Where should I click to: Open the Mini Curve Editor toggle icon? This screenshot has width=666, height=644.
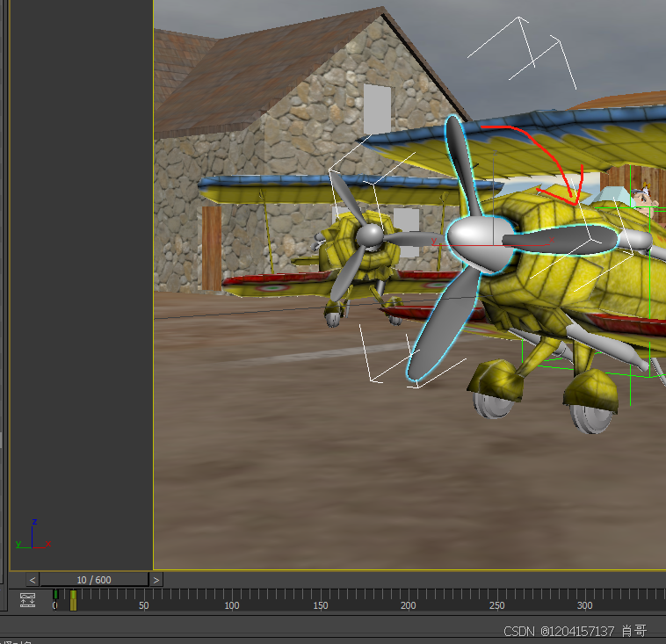tap(27, 599)
